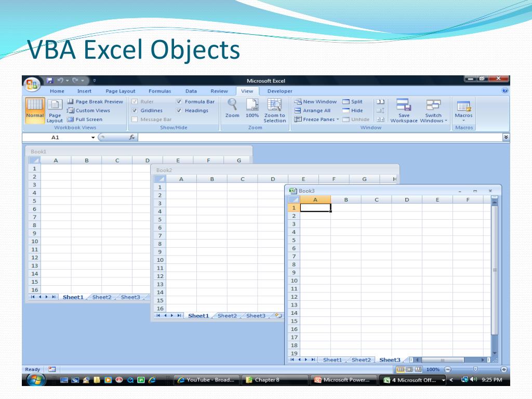This screenshot has height=399, width=532.
Task: Save workbook from Quick Access Toolbar
Action: (50, 81)
